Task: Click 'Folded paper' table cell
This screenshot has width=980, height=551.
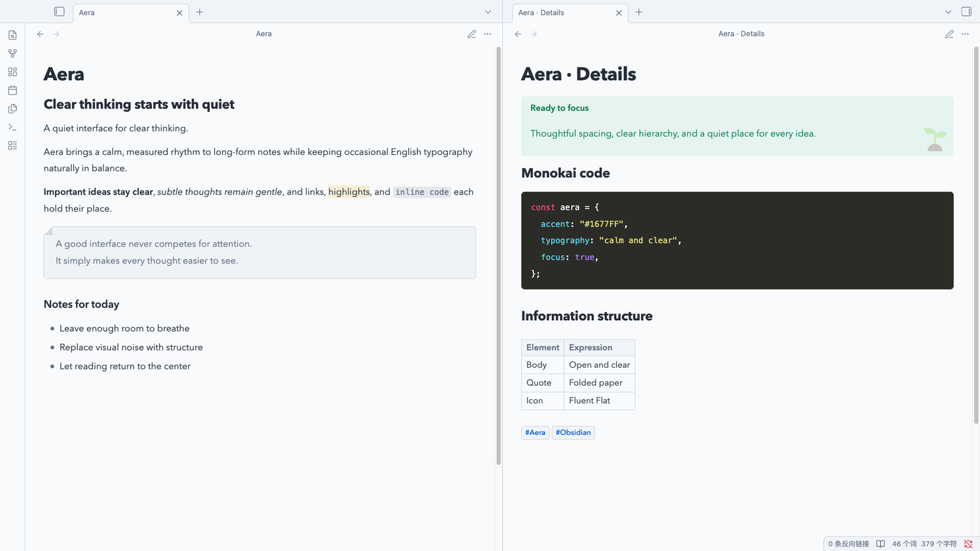Action: point(599,383)
